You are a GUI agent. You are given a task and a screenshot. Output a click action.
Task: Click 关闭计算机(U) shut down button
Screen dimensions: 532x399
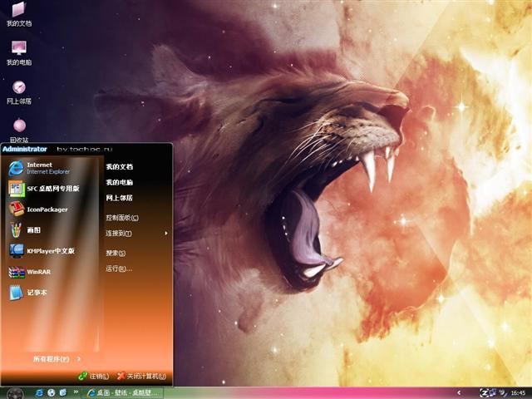point(141,377)
